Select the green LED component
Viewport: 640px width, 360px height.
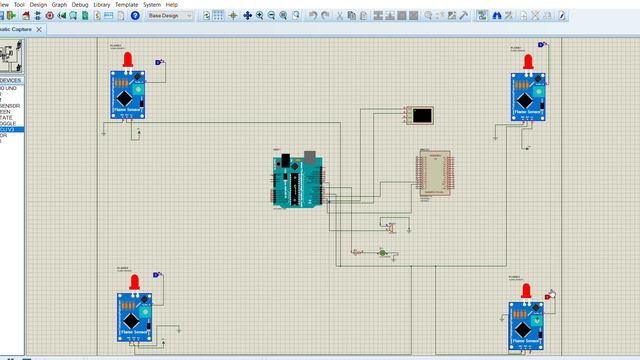pos(382,253)
